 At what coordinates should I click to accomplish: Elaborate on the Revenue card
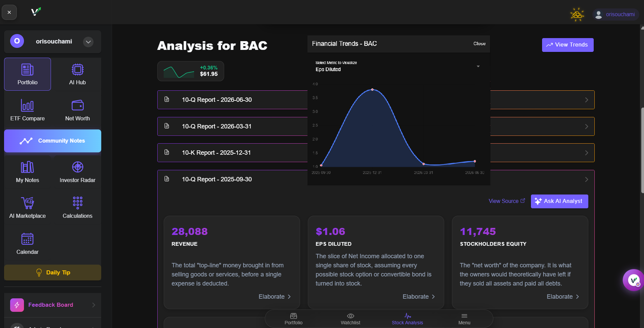coord(275,297)
